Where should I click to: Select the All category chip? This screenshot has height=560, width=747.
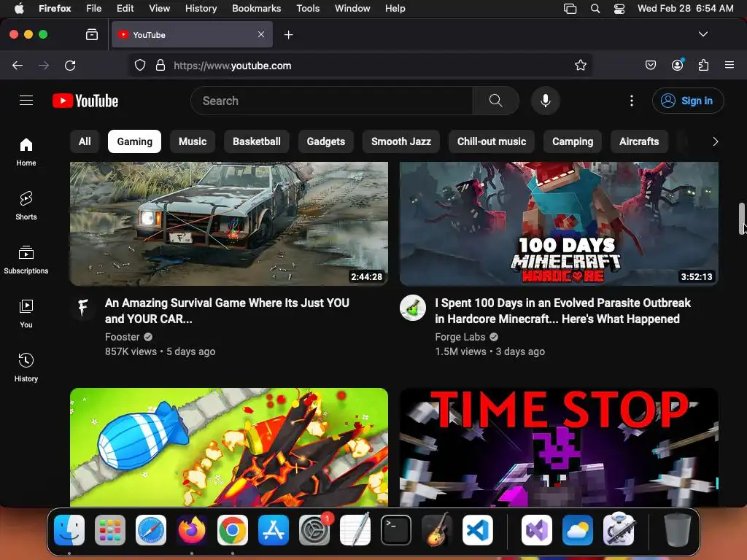pos(85,141)
